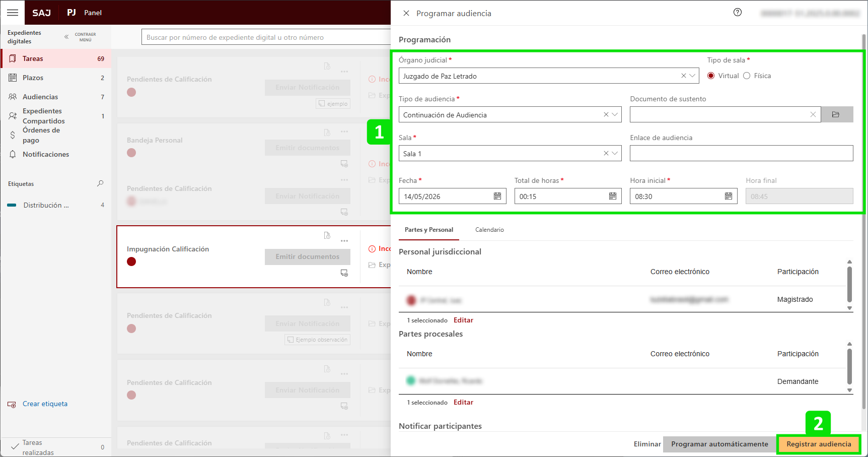
Task: Select the Física room type
Action: tap(747, 76)
